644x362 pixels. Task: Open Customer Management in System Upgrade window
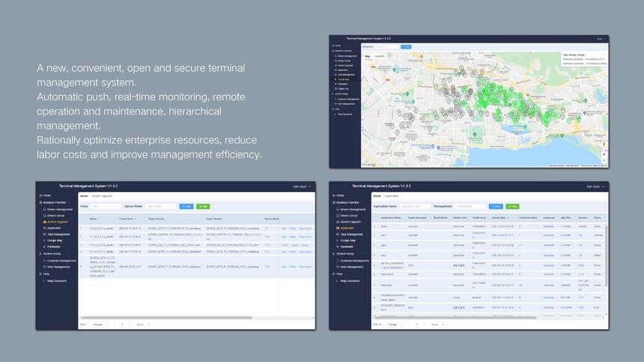click(61, 260)
